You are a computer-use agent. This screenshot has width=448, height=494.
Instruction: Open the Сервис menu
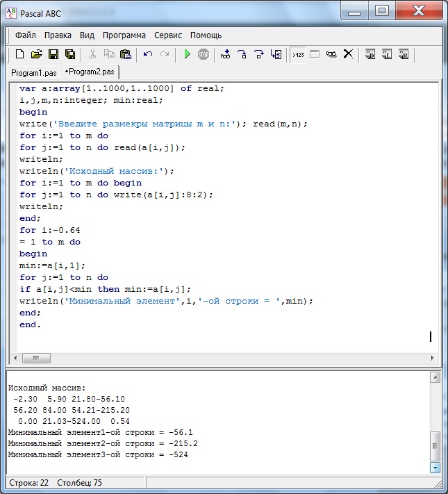pos(168,35)
